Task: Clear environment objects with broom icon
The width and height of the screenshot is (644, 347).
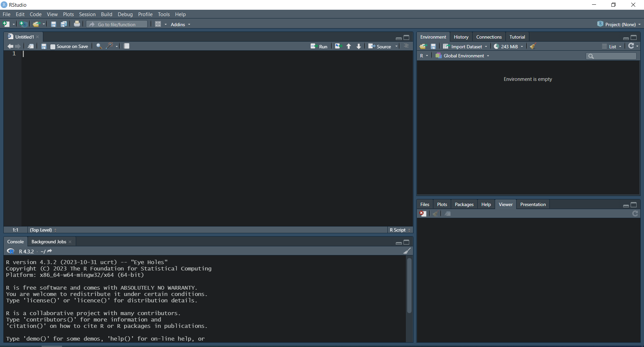Action: [x=533, y=46]
